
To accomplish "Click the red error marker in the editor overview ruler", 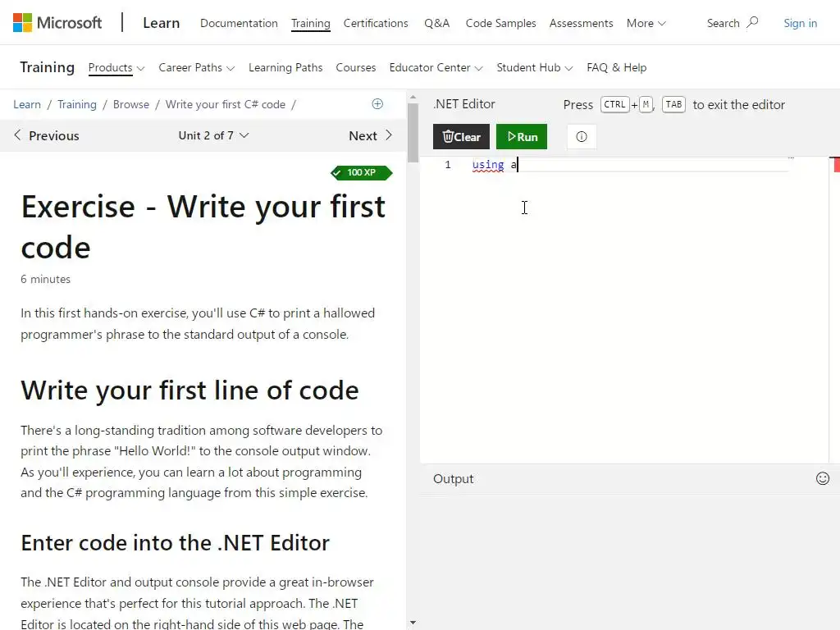I will 836,166.
